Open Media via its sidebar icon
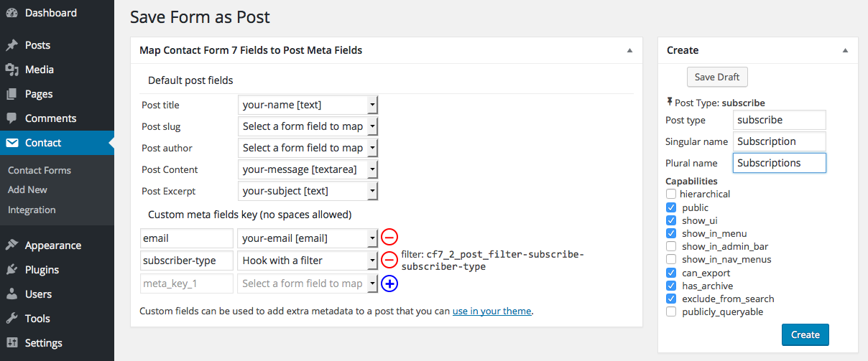This screenshot has height=361, width=868. [11, 70]
